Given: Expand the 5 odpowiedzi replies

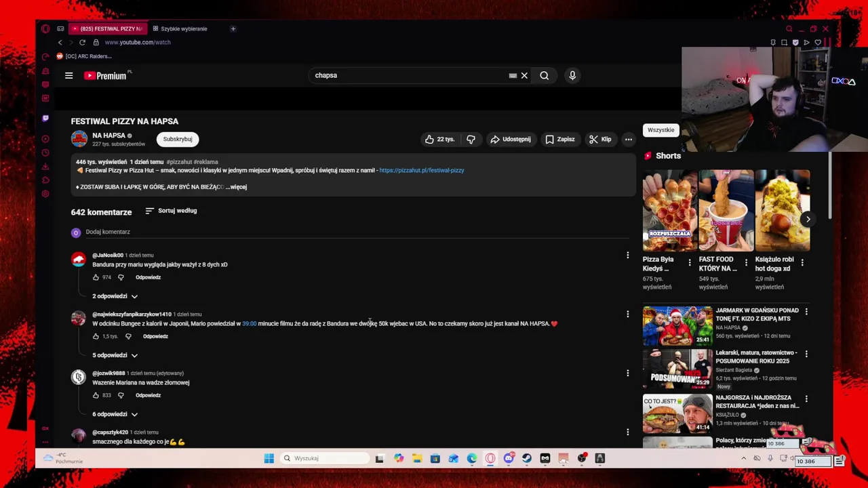Looking at the screenshot, I should pos(115,355).
